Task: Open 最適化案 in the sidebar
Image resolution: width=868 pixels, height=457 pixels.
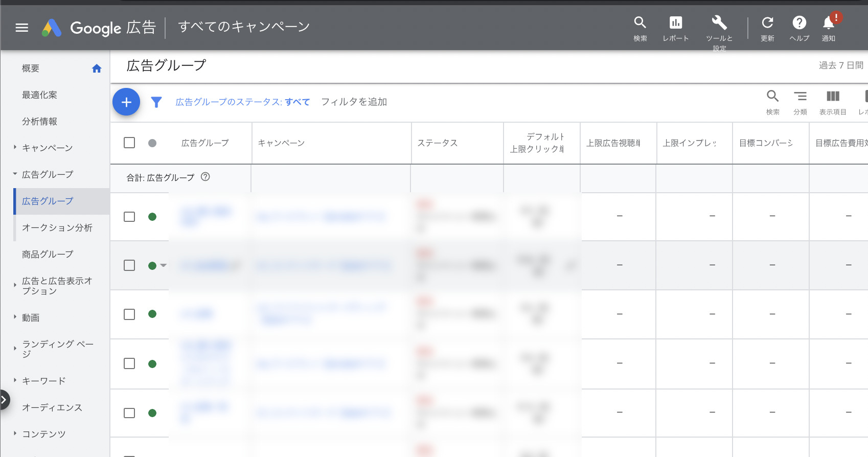Action: pyautogui.click(x=40, y=95)
